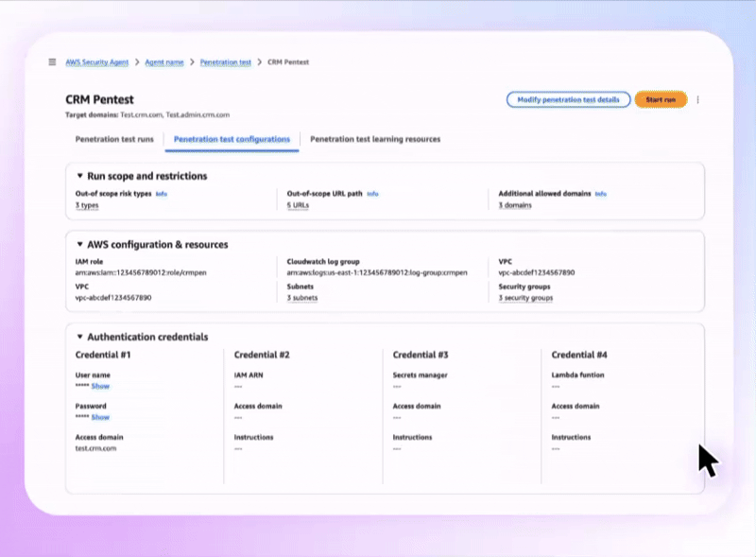756x557 pixels.
Task: Open the hamburger navigation menu
Action: coord(53,62)
